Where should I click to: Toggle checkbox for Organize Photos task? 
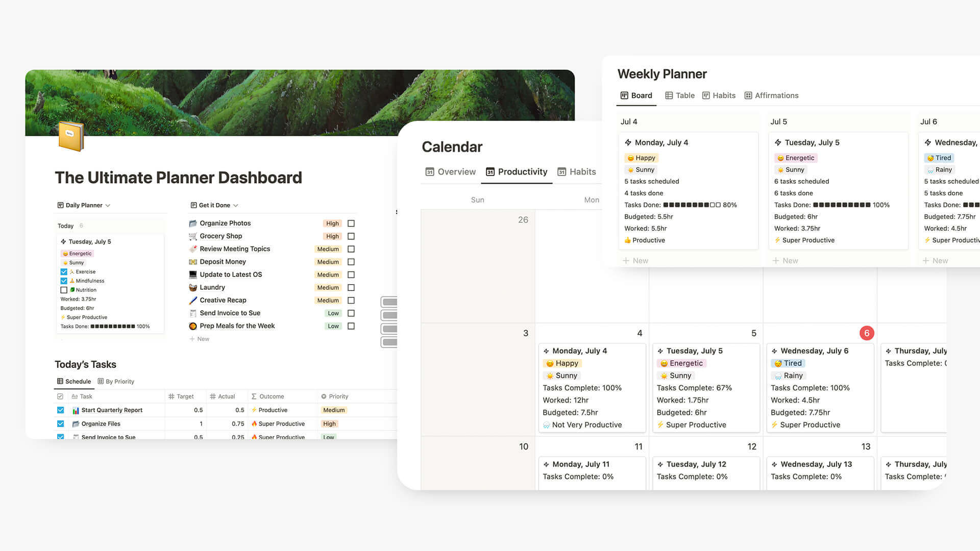tap(351, 222)
